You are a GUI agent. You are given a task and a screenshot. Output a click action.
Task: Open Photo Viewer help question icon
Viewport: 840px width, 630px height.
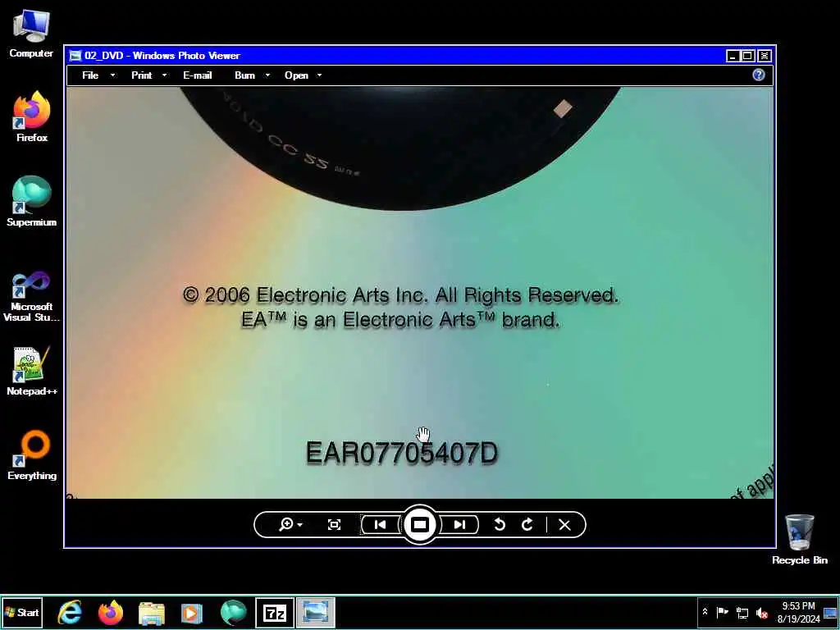coord(759,75)
